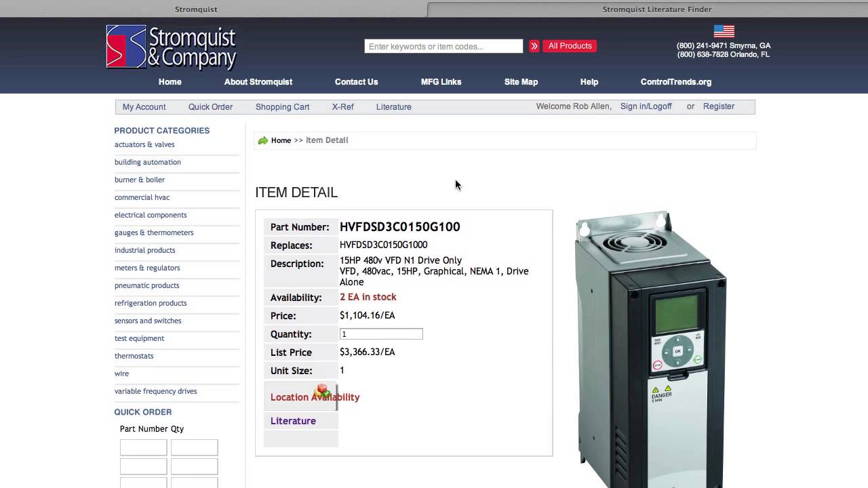
Task: Open ControlTrends.org nav link
Action: coord(676,82)
